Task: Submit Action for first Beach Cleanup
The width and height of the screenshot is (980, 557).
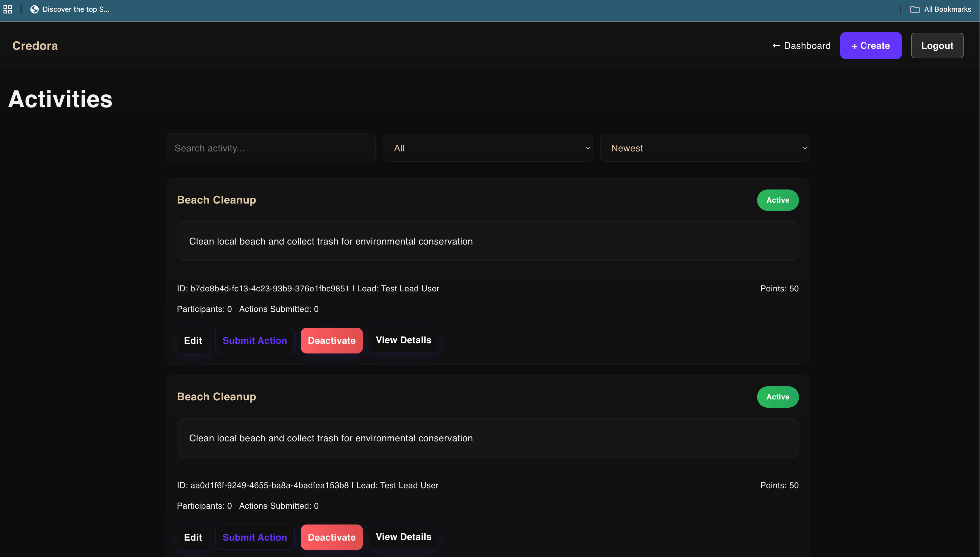Action: [255, 341]
